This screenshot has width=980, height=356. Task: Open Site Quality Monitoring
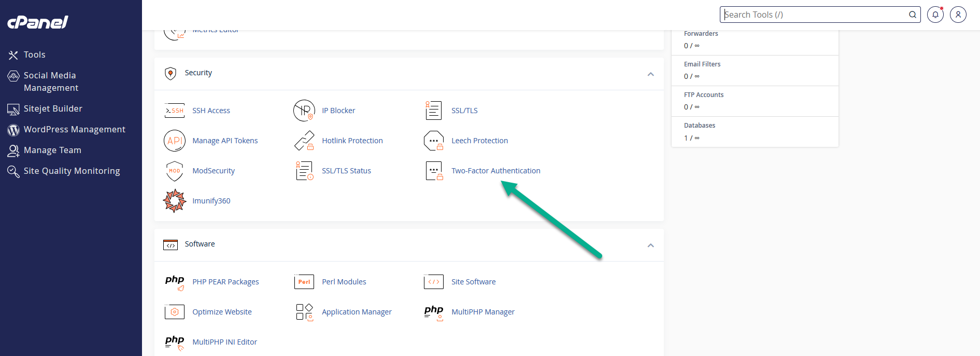(x=71, y=171)
